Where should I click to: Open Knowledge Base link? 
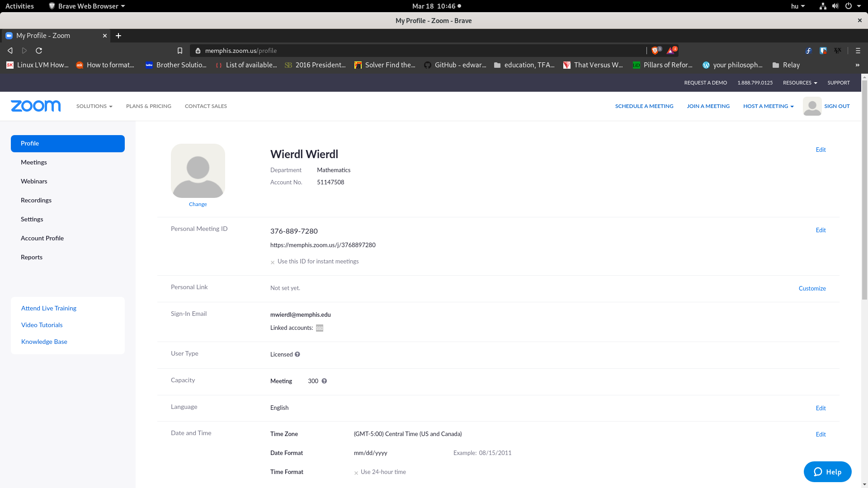click(44, 342)
